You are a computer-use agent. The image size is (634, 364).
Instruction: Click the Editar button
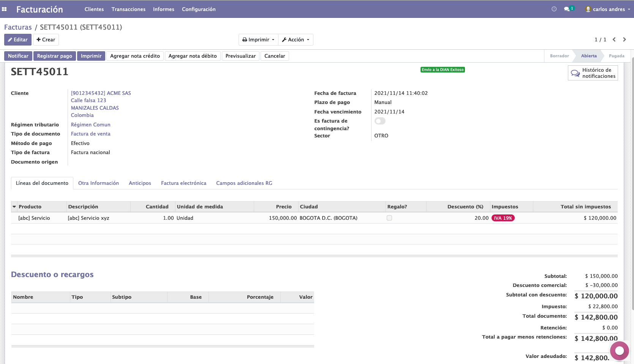(18, 39)
